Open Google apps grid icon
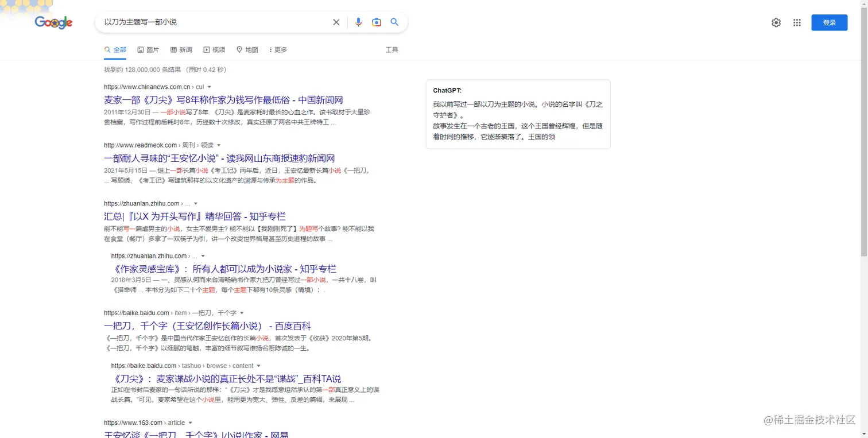Image resolution: width=868 pixels, height=438 pixels. pos(797,22)
